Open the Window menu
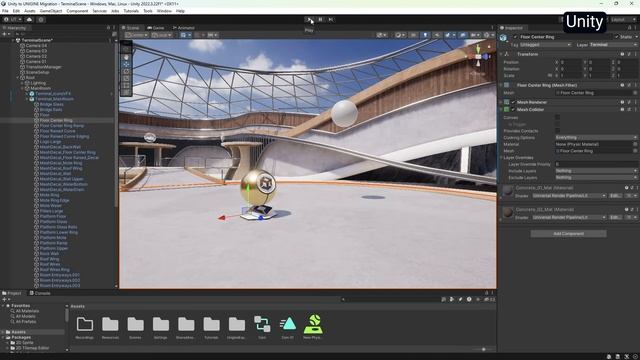 [x=164, y=11]
